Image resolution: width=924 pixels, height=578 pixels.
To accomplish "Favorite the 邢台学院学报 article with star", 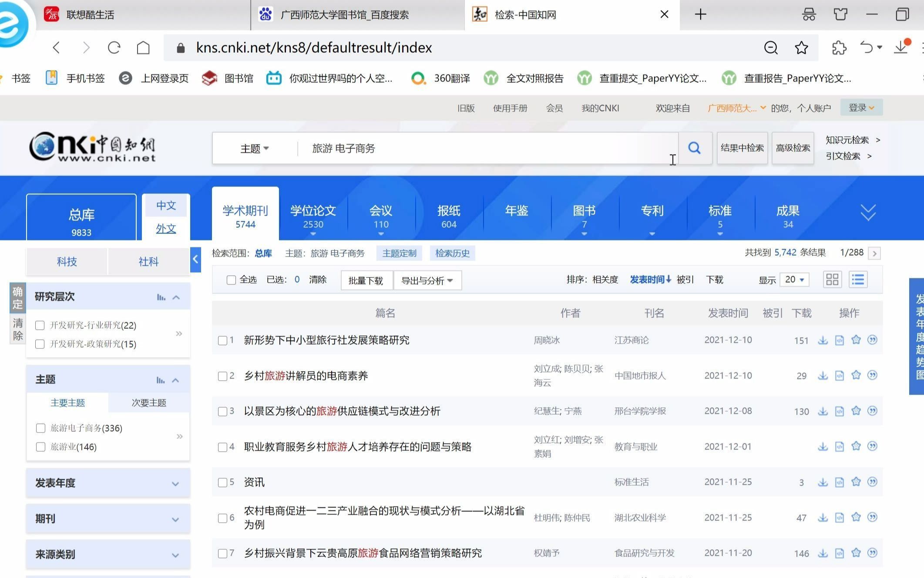I will pyautogui.click(x=856, y=411).
